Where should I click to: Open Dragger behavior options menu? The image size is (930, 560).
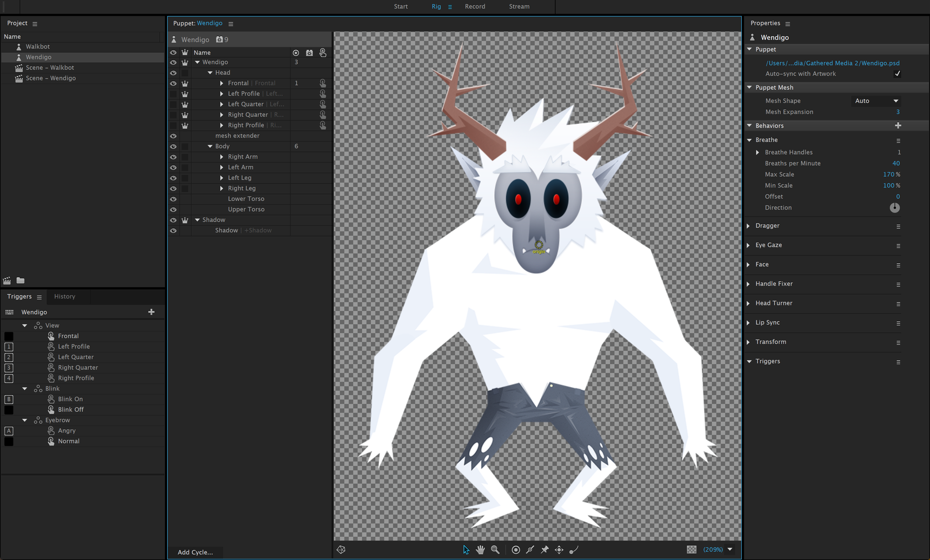(x=898, y=226)
